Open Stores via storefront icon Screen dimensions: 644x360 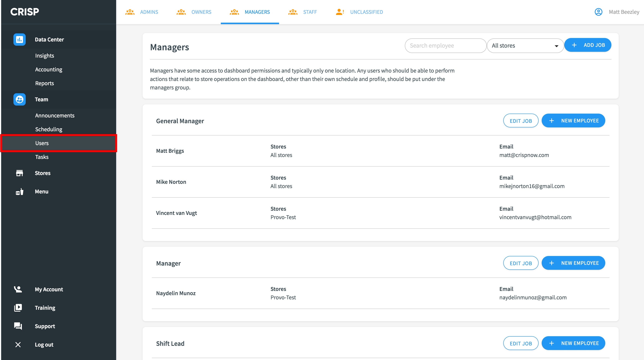tap(19, 173)
